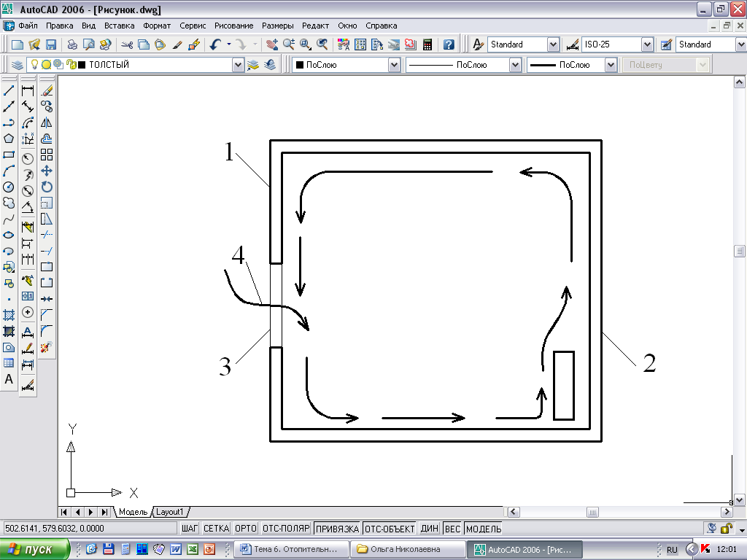Select the Line drawing tool
The height and width of the screenshot is (560, 747).
coord(9,90)
